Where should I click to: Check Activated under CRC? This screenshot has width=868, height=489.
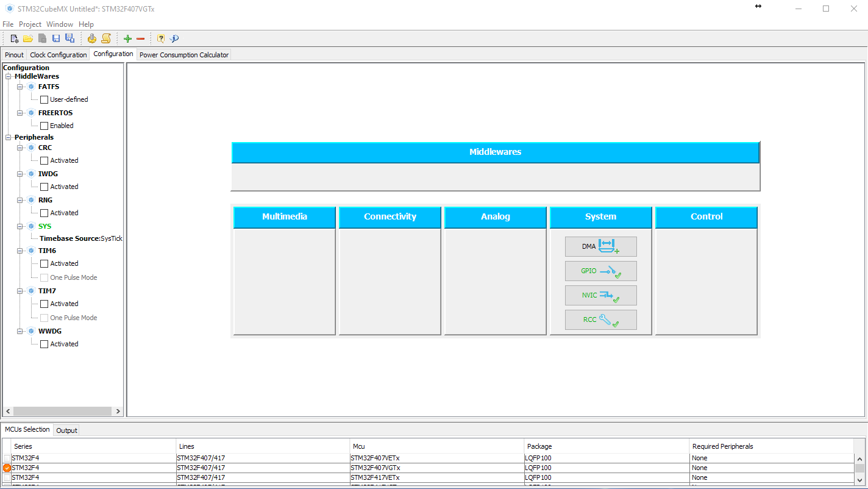[x=44, y=160]
